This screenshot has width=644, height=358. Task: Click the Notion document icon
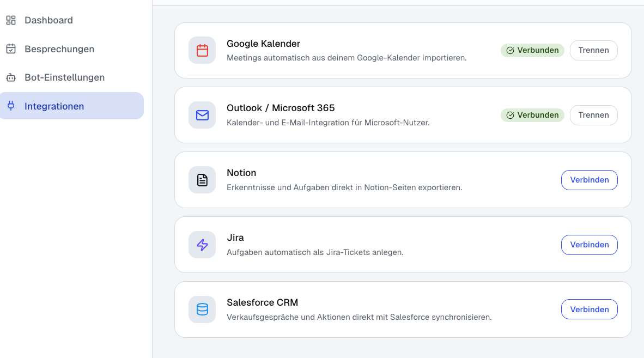click(202, 180)
